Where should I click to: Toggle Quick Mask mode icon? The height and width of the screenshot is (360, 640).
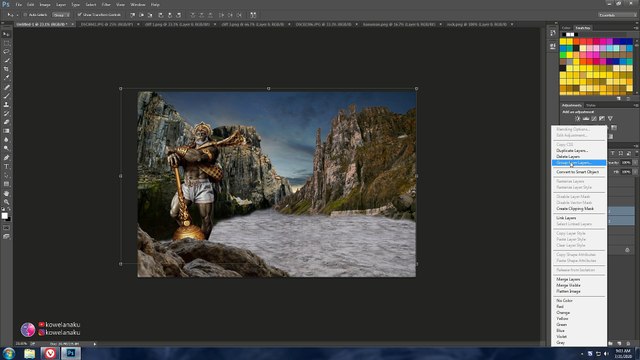(6, 228)
